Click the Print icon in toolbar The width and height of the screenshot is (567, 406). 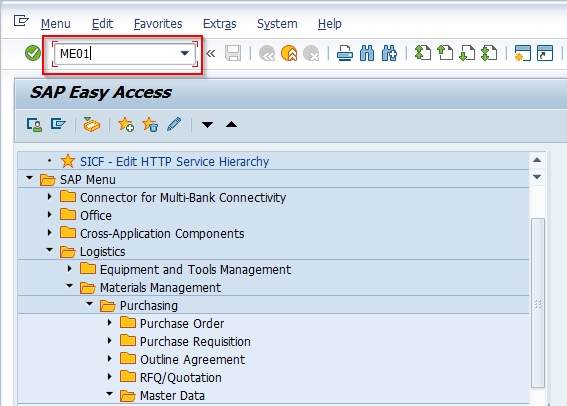pyautogui.click(x=345, y=54)
